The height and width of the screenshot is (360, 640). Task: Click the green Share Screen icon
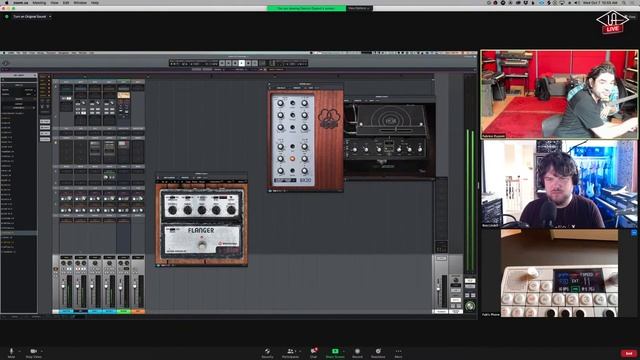335,351
